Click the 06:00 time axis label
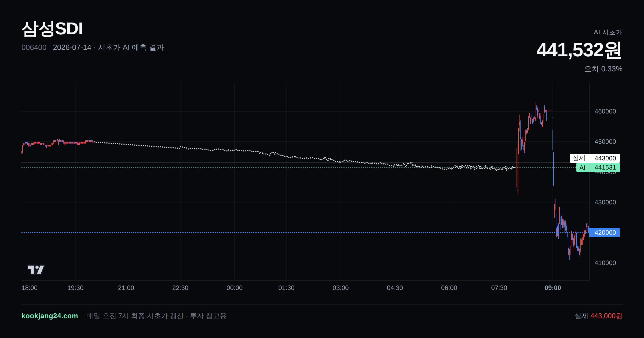Viewport: 644px width, 338px height. coord(449,288)
